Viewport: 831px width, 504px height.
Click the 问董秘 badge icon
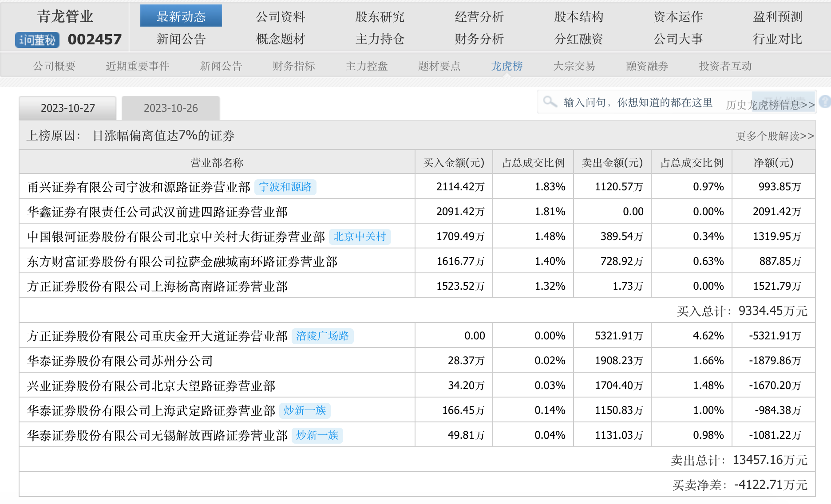coord(37,40)
